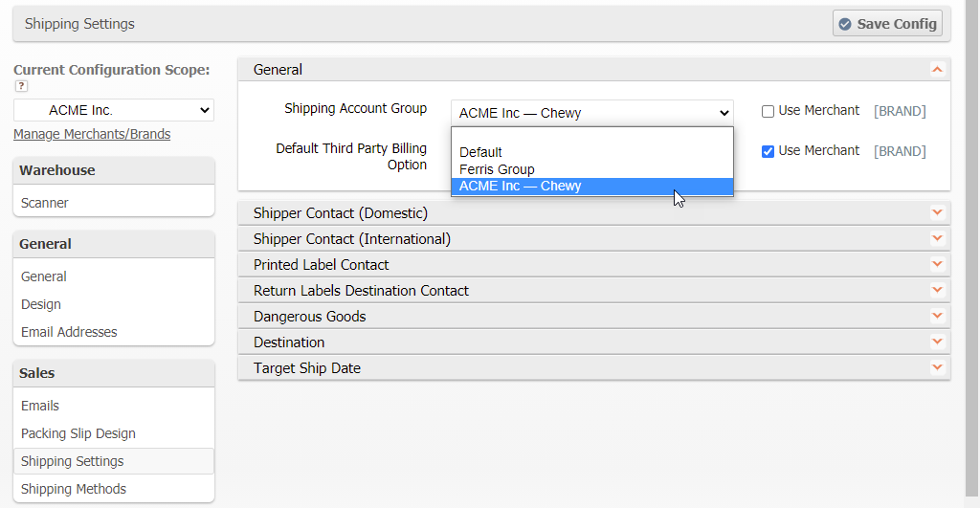Expand Printed Label Contact arrow icon
This screenshot has width=980, height=508.
[x=937, y=265]
